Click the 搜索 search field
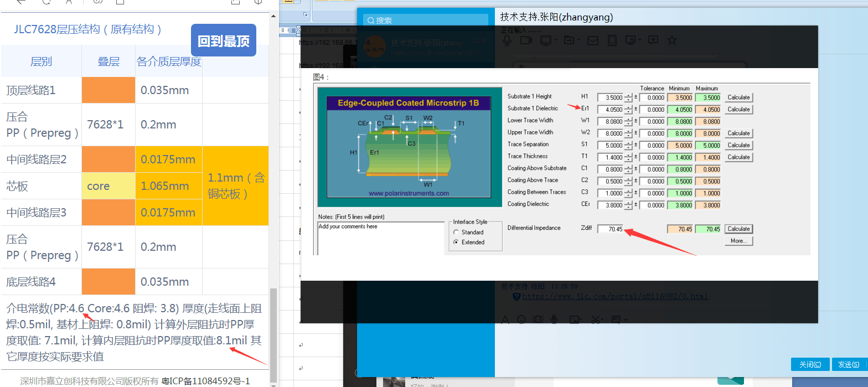Image resolution: width=868 pixels, height=387 pixels. tap(425, 20)
